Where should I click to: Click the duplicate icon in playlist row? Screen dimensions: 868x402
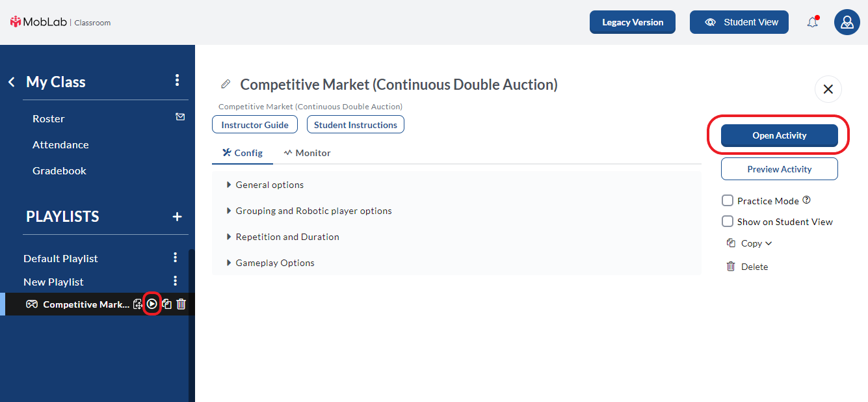click(166, 304)
